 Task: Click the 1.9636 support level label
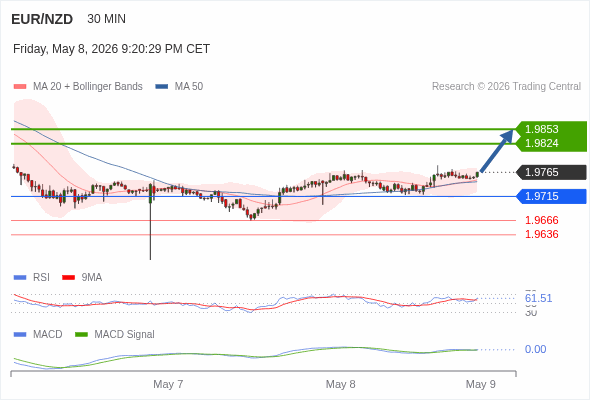tap(542, 234)
